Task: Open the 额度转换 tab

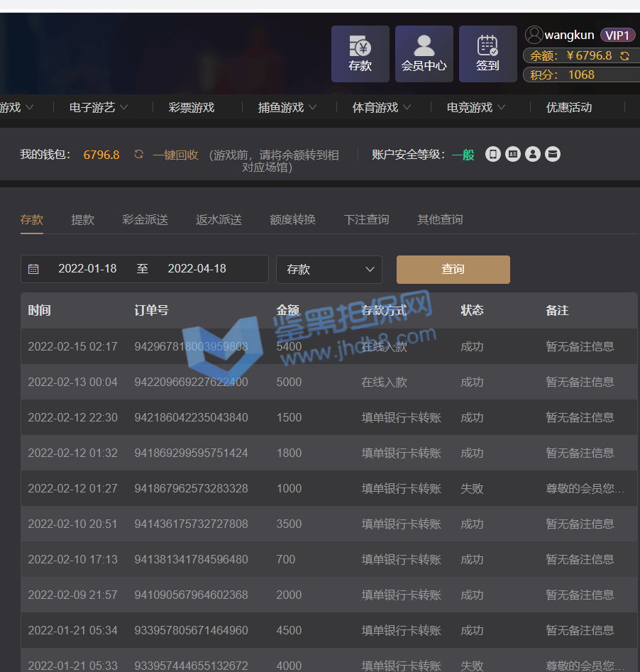Action: (292, 220)
